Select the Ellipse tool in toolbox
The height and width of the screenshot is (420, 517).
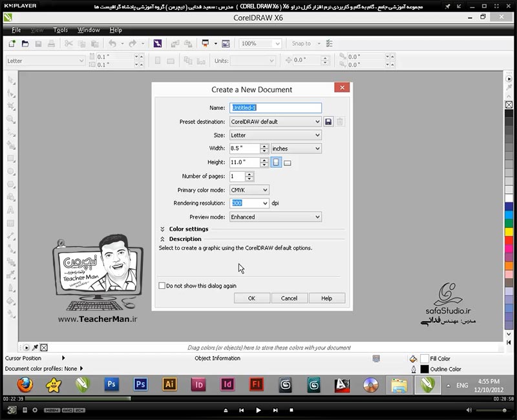[11, 171]
